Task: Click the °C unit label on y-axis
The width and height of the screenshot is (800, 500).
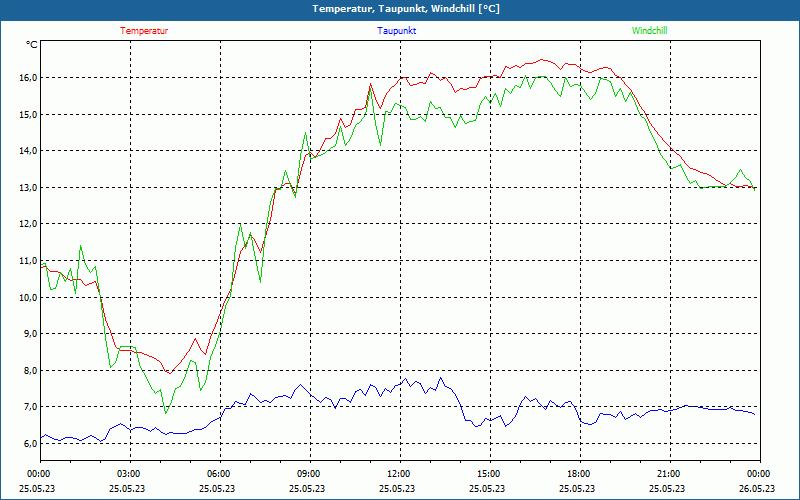Action: pos(32,45)
